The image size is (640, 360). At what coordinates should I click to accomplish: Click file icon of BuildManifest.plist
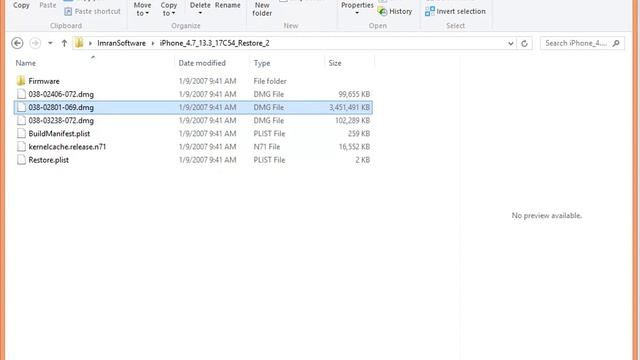coord(21,133)
